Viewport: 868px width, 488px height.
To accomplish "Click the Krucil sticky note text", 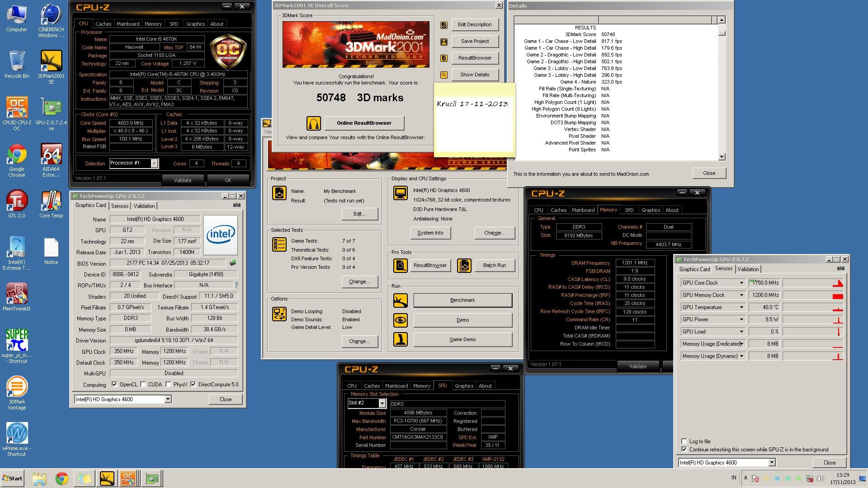I will [x=472, y=104].
